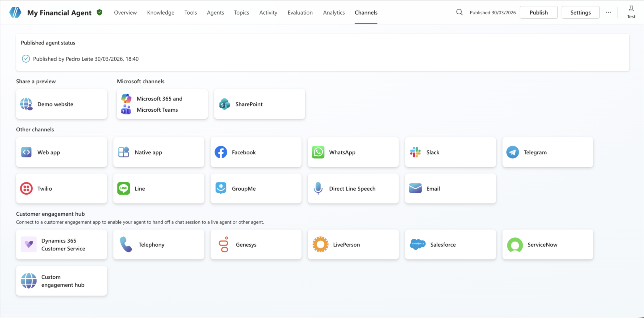644x318 pixels.
Task: Open the Custom engagement hub card
Action: [62, 281]
